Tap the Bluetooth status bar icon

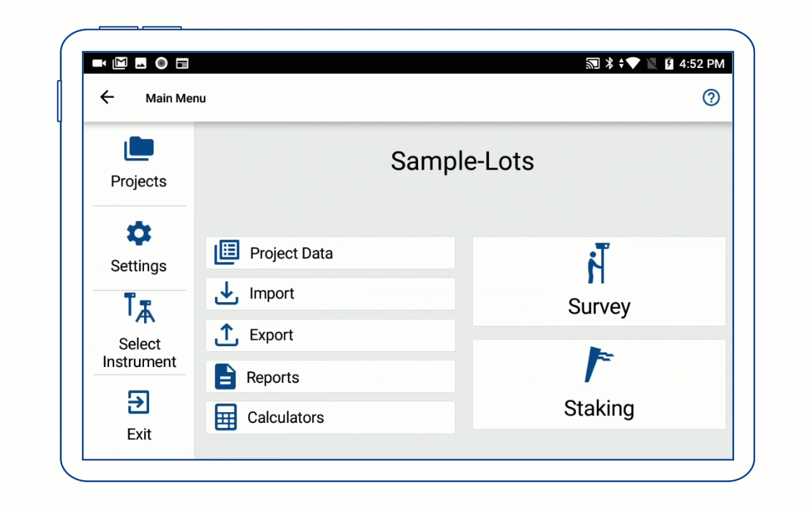point(609,63)
